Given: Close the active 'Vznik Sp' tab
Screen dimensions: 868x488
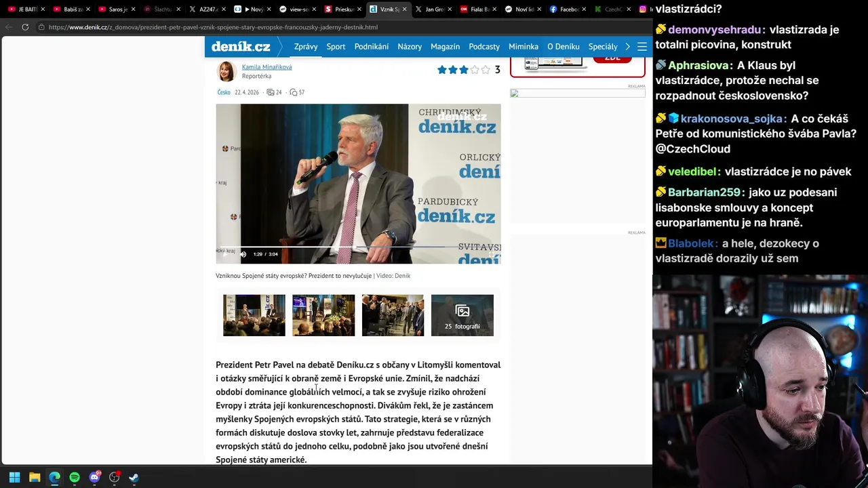Looking at the screenshot, I should click(x=405, y=9).
